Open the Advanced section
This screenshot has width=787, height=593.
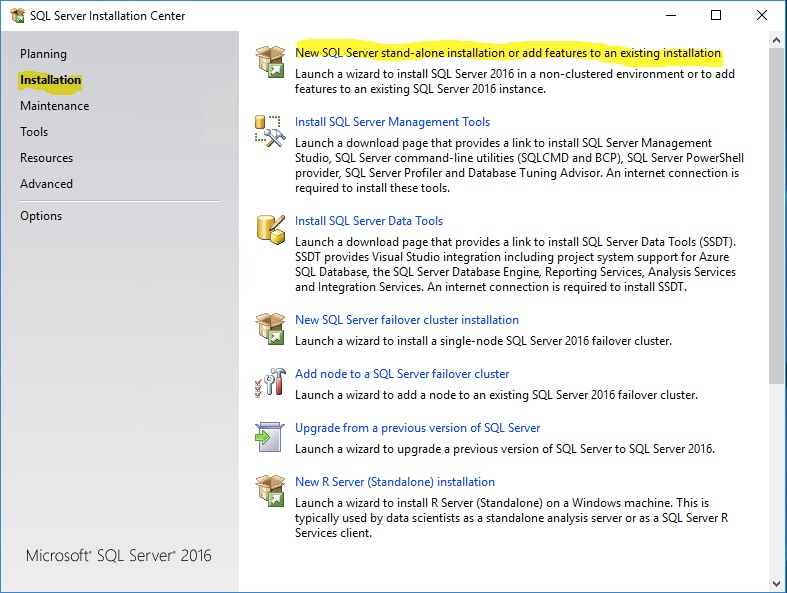[x=46, y=184]
